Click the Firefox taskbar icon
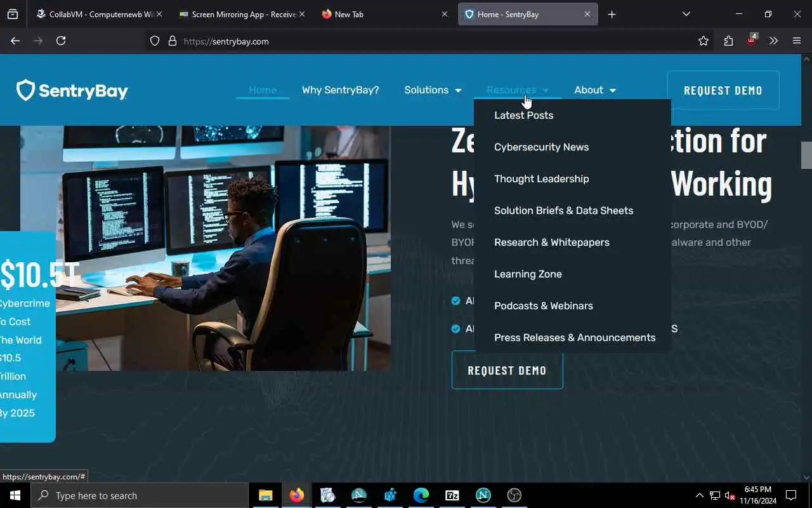 point(296,495)
